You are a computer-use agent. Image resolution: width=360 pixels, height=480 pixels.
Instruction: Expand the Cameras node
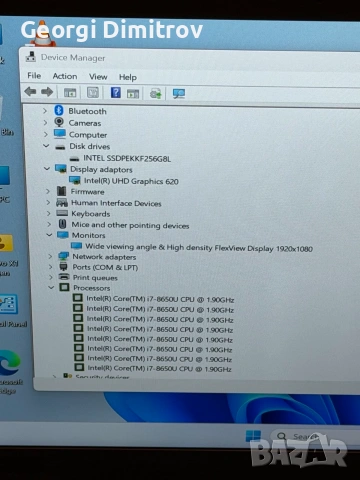pos(45,123)
